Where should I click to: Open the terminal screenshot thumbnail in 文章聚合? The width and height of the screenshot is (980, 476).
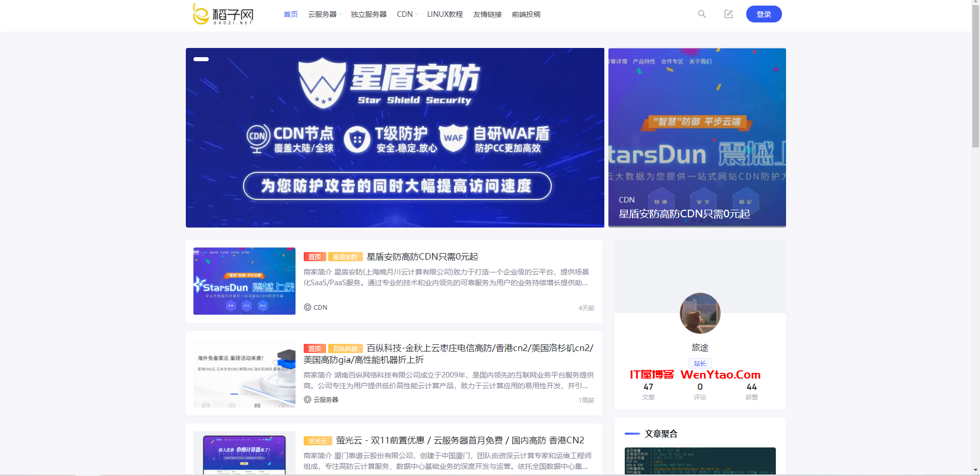coord(700,461)
